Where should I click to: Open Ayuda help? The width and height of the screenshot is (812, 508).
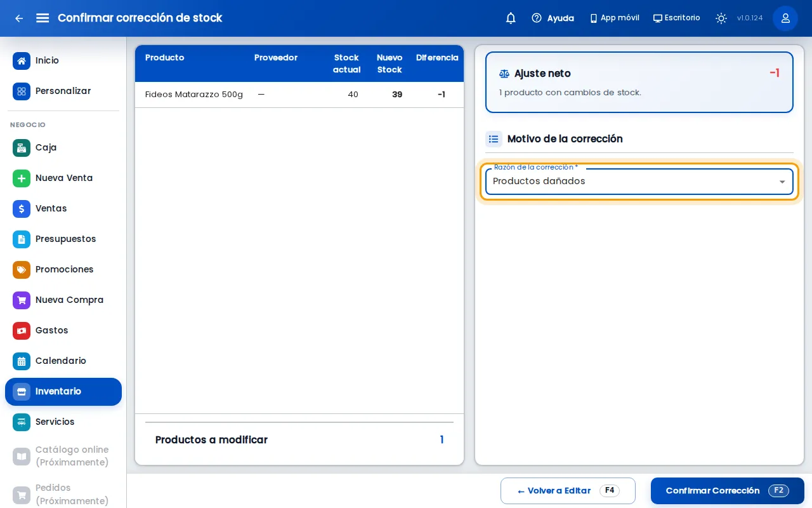coord(553,18)
